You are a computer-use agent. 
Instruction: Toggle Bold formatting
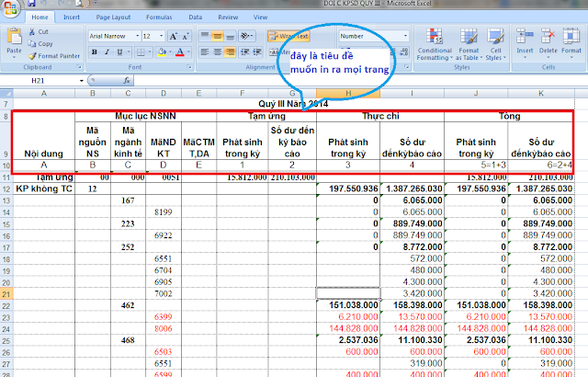click(95, 52)
